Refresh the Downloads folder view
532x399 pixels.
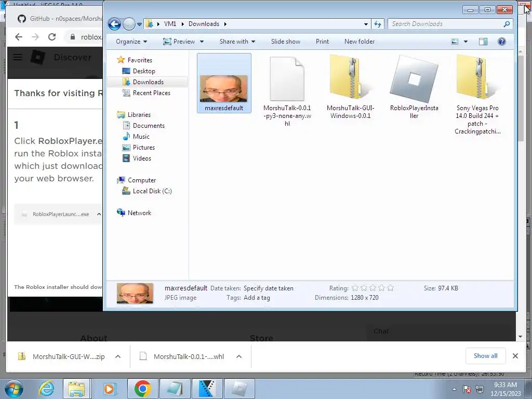pos(377,24)
